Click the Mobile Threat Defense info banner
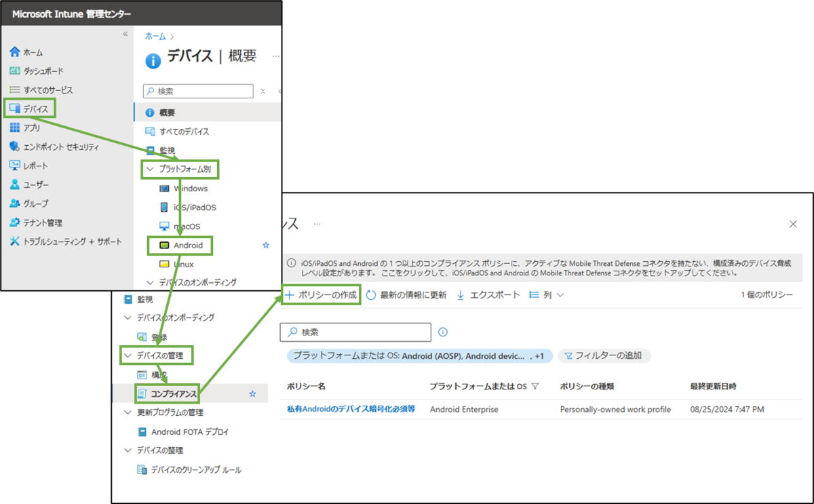Image resolution: width=814 pixels, height=504 pixels. click(x=541, y=268)
